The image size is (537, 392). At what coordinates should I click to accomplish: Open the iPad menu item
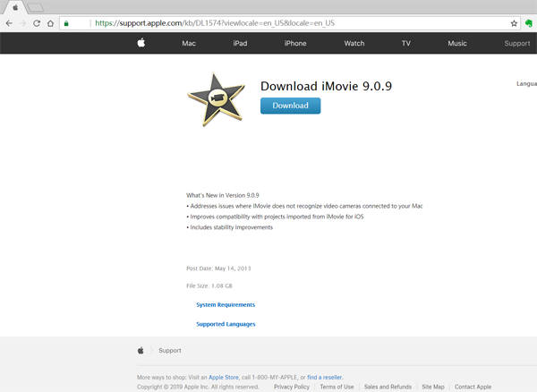pos(240,43)
